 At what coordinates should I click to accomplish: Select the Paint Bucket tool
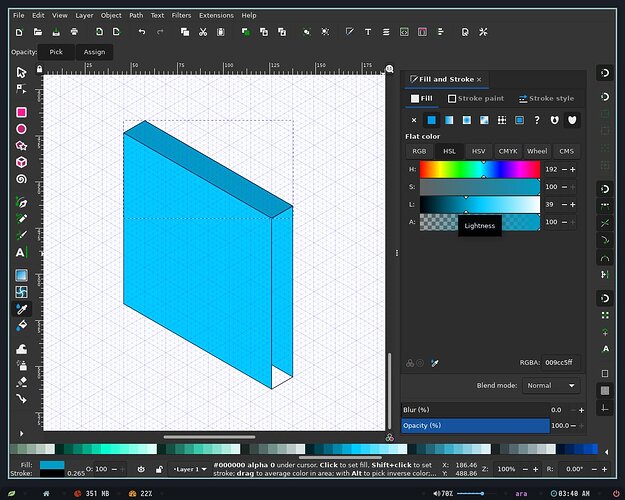click(x=22, y=326)
